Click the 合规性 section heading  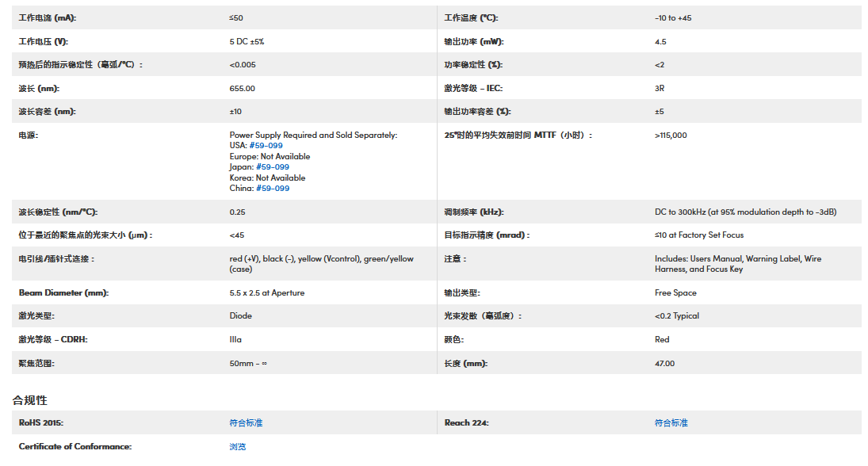pyautogui.click(x=30, y=400)
